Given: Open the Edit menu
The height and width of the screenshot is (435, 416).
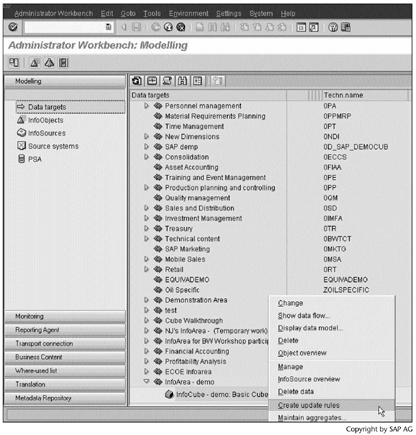Looking at the screenshot, I should coord(107,13).
